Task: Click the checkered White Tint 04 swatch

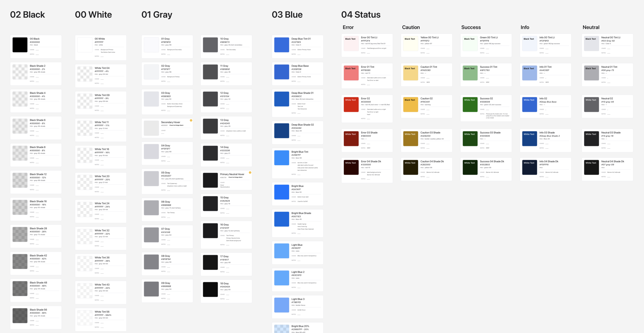Action: [84, 74]
